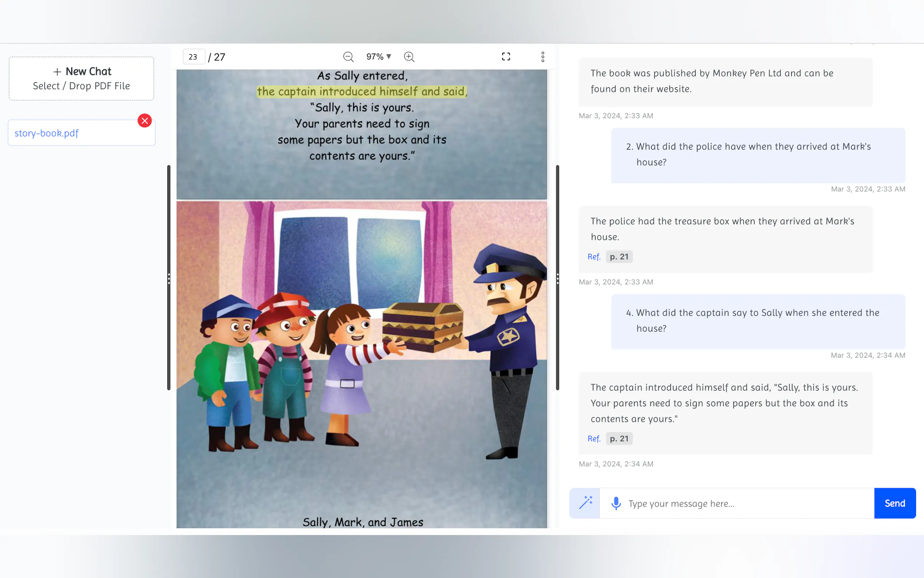Viewport: 924px width, 578px height.
Task: Click the Select / Drop PDF File area
Action: (81, 86)
